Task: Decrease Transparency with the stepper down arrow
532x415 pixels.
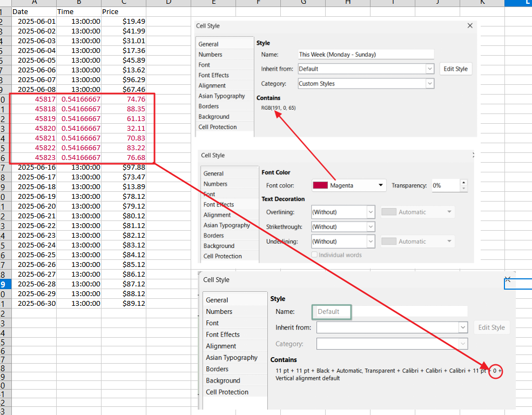Action: [464, 189]
